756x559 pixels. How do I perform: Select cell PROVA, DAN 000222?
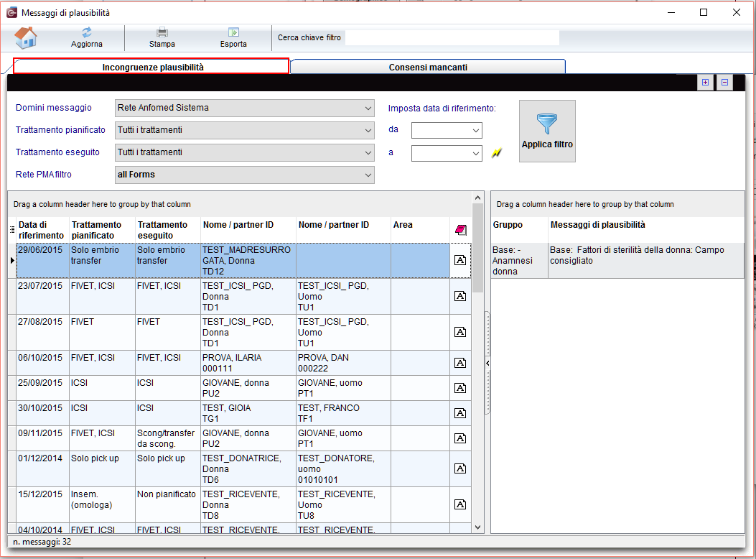(x=343, y=363)
